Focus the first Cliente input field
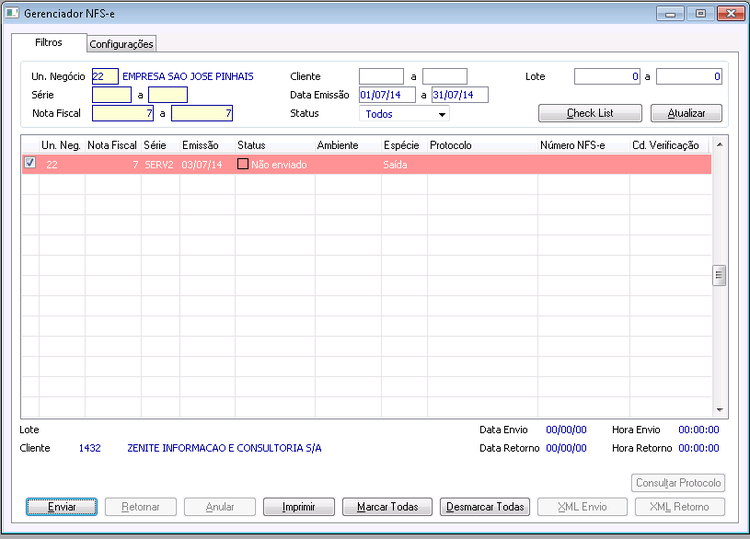The width and height of the screenshot is (750, 539). (381, 77)
